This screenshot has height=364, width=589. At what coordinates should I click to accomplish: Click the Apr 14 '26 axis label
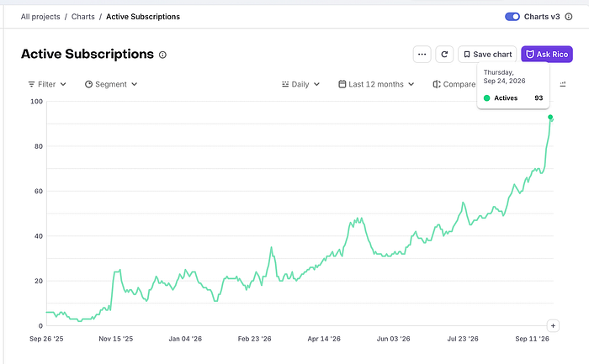[324, 339]
